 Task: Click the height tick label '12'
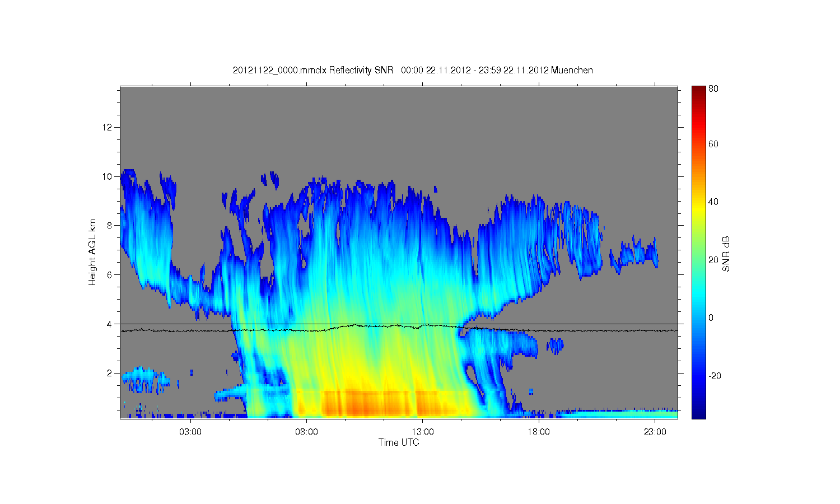108,127
